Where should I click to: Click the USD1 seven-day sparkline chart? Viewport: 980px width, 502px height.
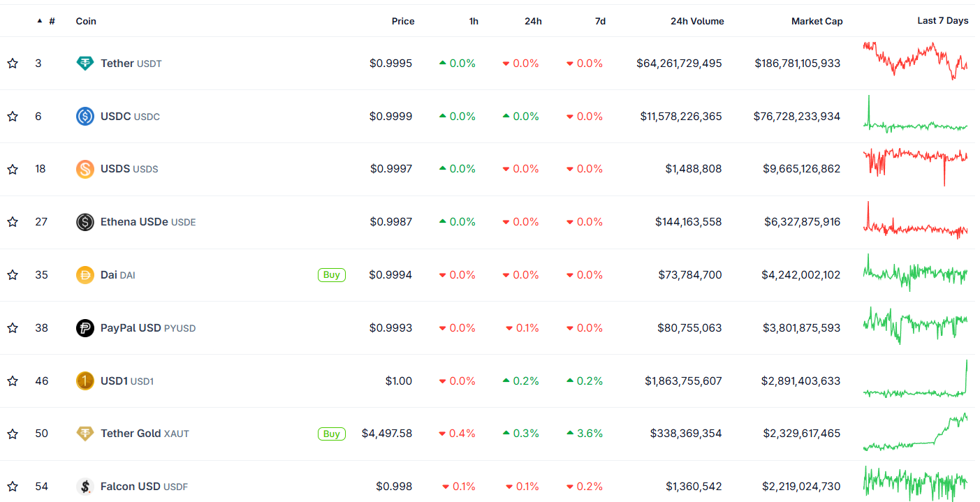pos(915,381)
